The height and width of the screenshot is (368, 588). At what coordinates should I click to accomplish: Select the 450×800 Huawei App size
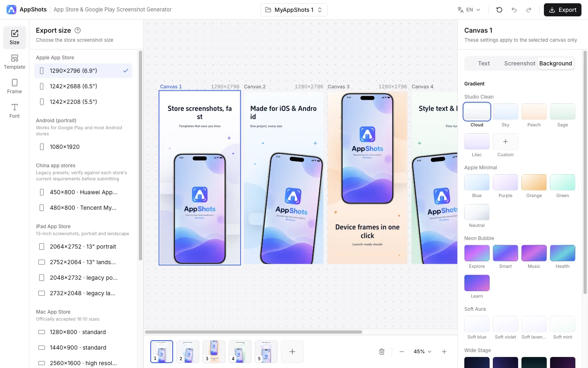(x=83, y=192)
